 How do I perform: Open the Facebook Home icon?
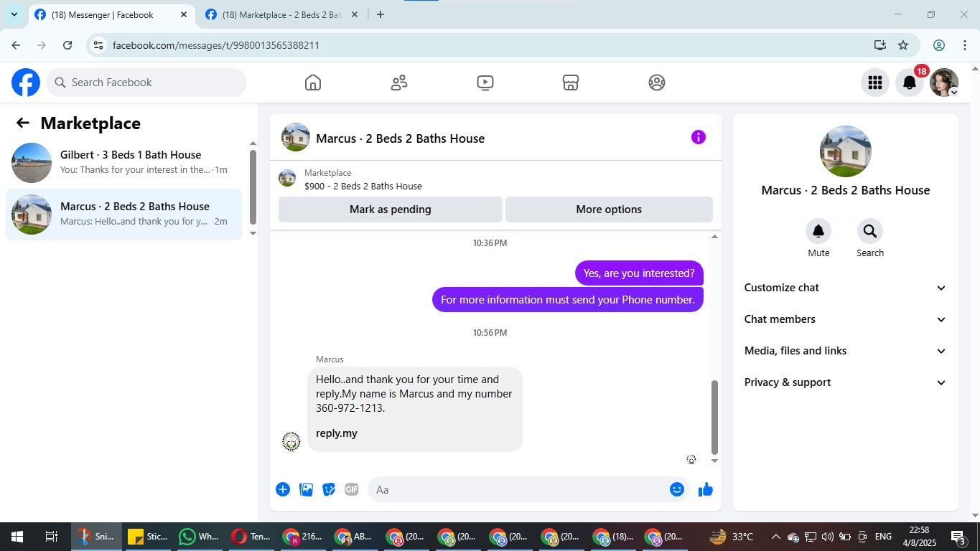pyautogui.click(x=313, y=83)
